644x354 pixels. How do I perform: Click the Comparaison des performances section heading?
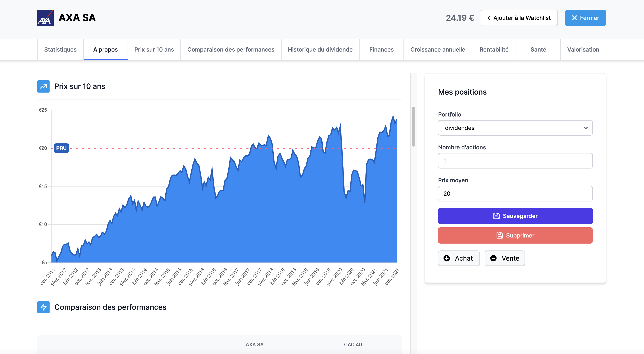tap(110, 307)
